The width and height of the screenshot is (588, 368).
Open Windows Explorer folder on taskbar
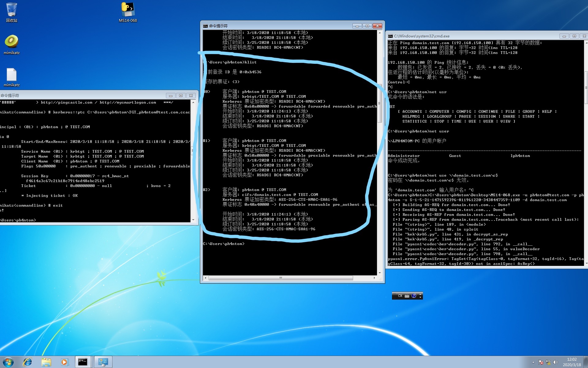tap(46, 362)
